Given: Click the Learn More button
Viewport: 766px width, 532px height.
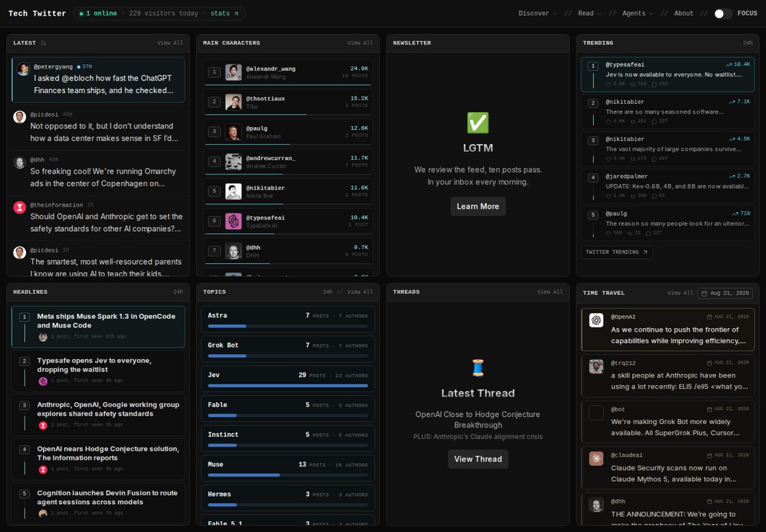Looking at the screenshot, I should coord(478,207).
